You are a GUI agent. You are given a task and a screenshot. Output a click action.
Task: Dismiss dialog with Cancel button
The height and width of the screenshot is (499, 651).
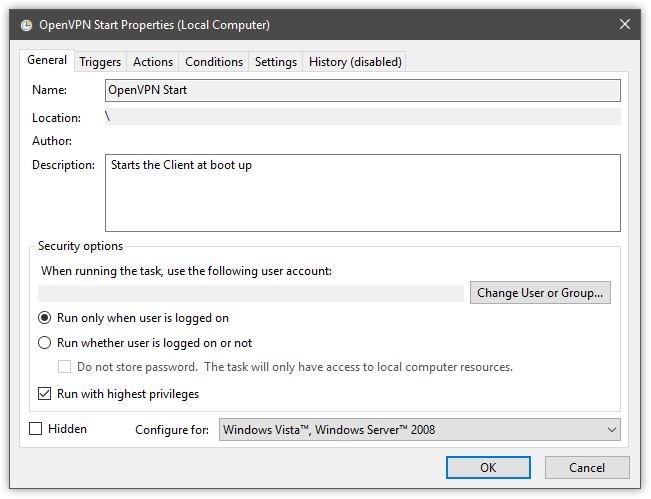coord(587,467)
